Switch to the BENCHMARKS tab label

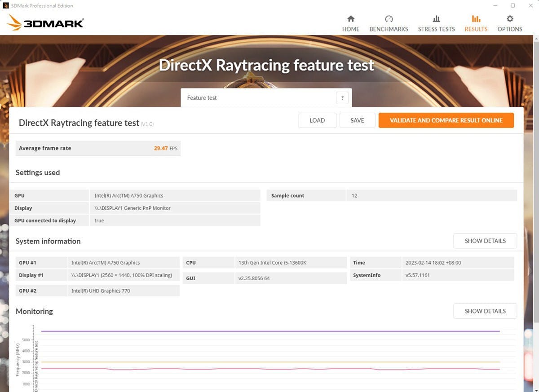click(389, 29)
